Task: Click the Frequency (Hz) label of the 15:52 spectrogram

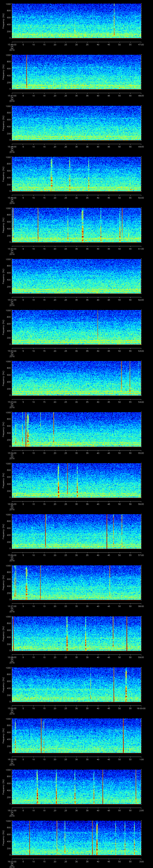Action: point(3,327)
